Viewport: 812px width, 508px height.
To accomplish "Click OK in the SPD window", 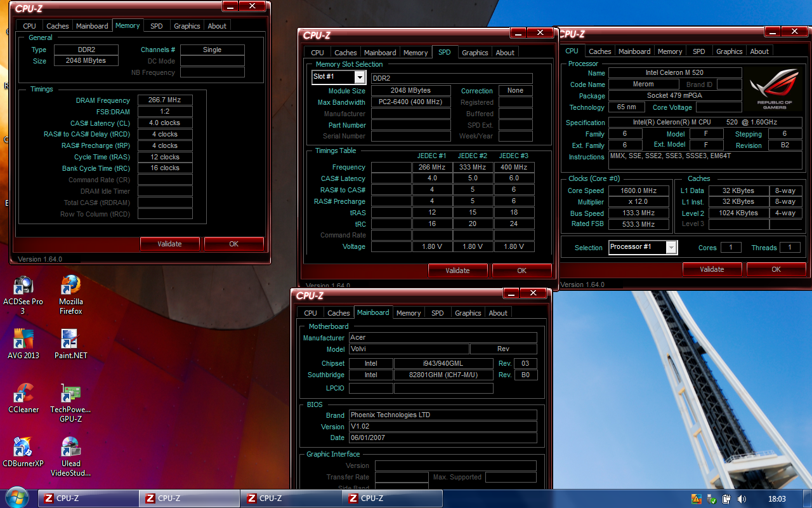I will tap(522, 271).
